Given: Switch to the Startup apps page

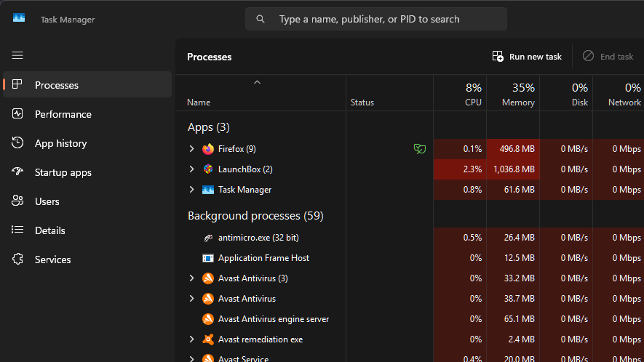Looking at the screenshot, I should (x=63, y=172).
